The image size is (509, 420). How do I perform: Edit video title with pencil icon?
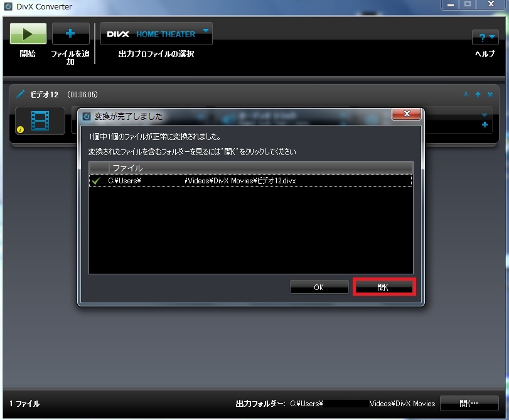pos(20,94)
